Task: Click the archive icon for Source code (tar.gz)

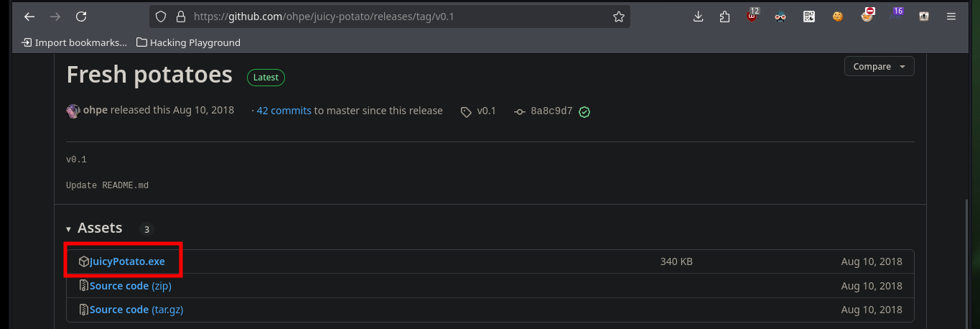Action: coord(83,310)
